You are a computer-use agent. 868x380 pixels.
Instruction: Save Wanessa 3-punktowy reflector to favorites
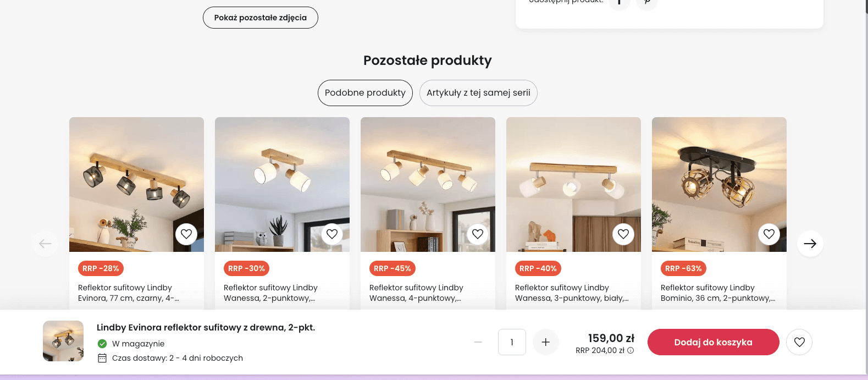[623, 234]
